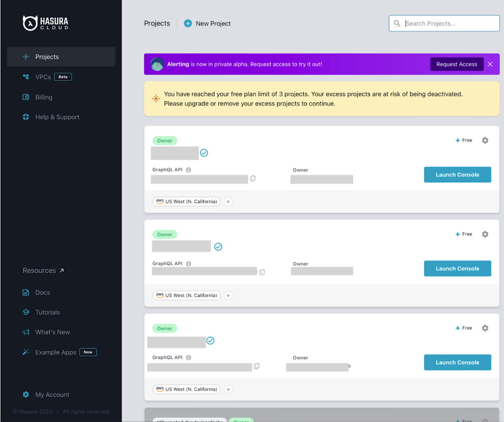Open settings gear of the second project

coord(485,234)
